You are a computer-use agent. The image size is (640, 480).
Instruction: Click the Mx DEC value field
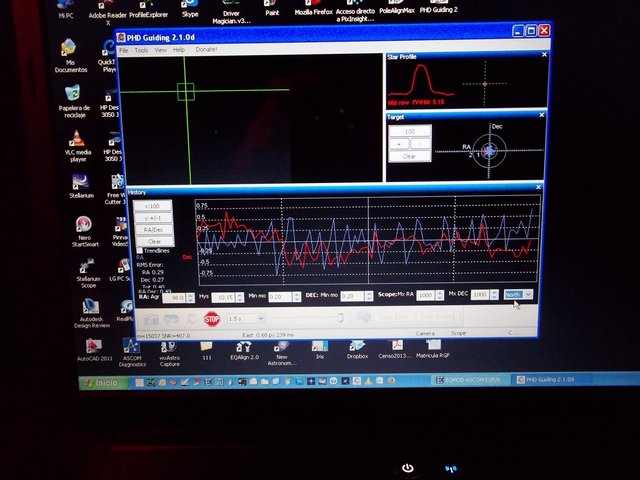tap(480, 294)
